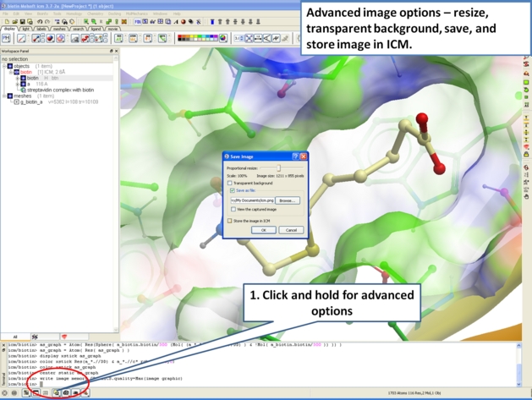Collapse the objects tree node
This screenshot has height=400, width=532.
click(x=4, y=66)
